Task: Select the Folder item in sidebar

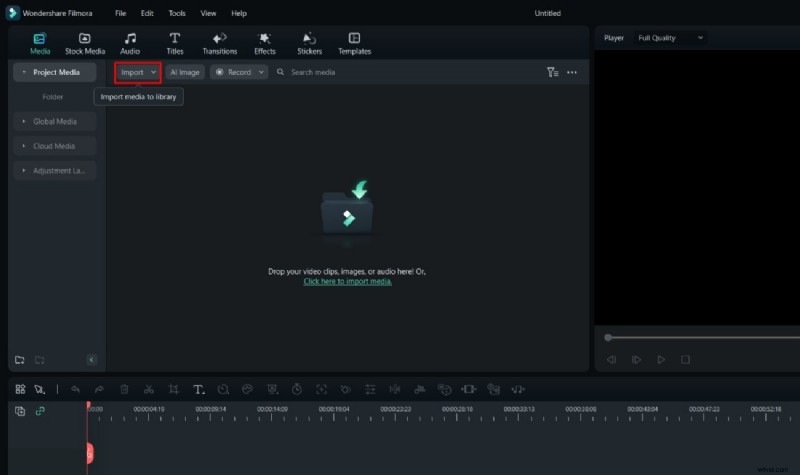Action: click(x=53, y=97)
